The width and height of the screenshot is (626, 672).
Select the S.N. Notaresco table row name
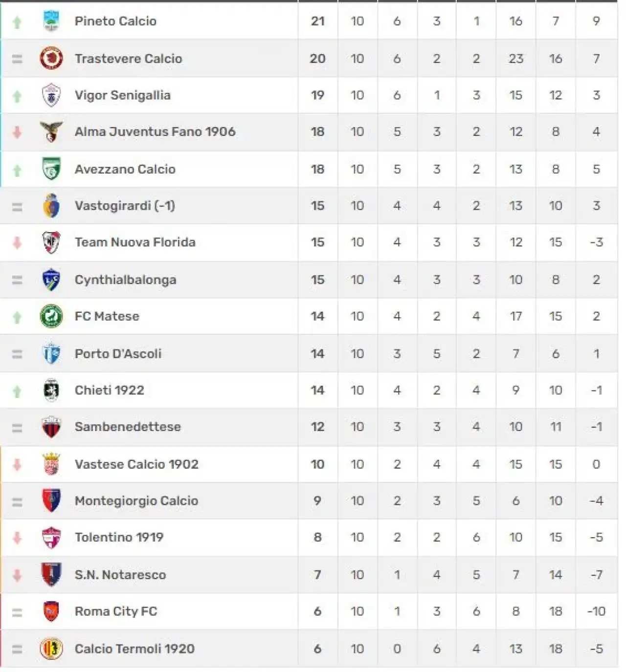point(120,575)
